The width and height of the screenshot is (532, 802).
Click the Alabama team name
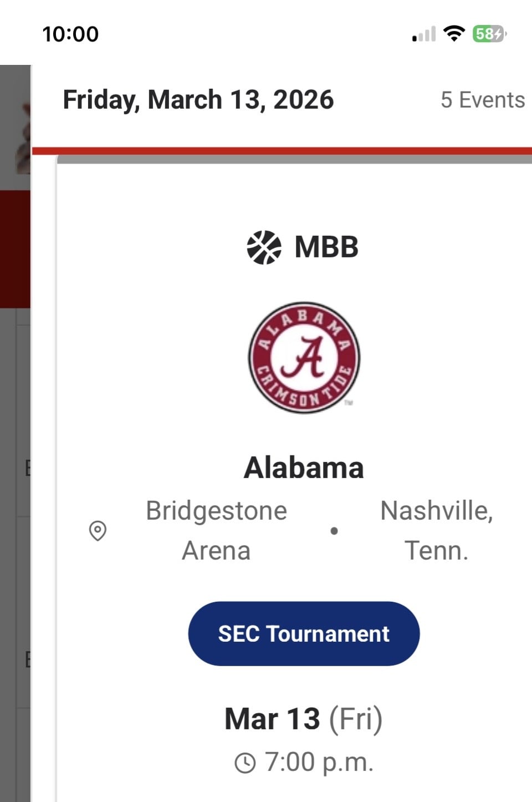pyautogui.click(x=304, y=468)
